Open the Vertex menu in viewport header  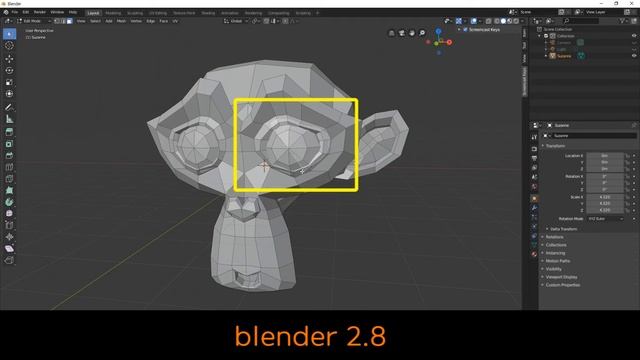tap(136, 21)
